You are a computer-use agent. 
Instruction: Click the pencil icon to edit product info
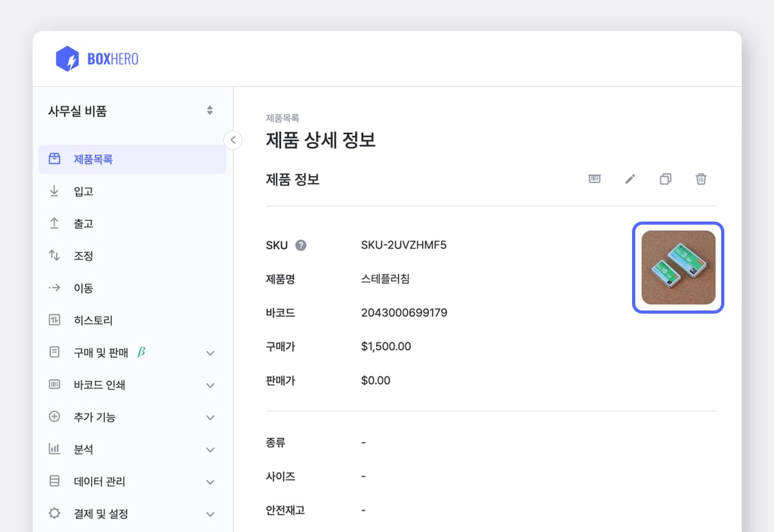coord(630,179)
